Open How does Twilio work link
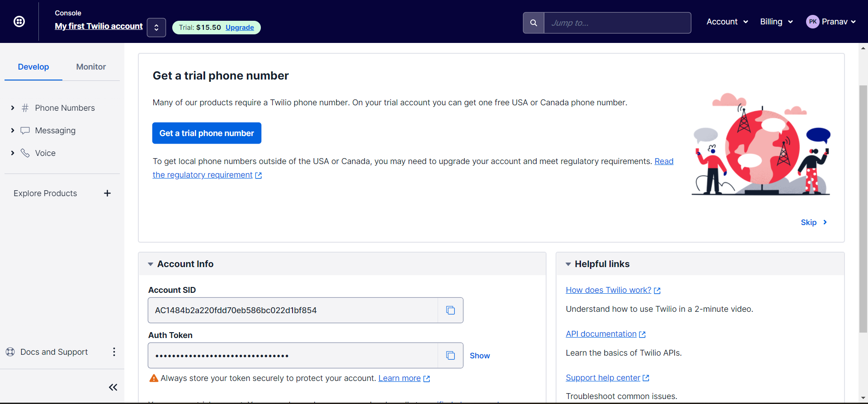This screenshot has height=404, width=868. [x=609, y=290]
